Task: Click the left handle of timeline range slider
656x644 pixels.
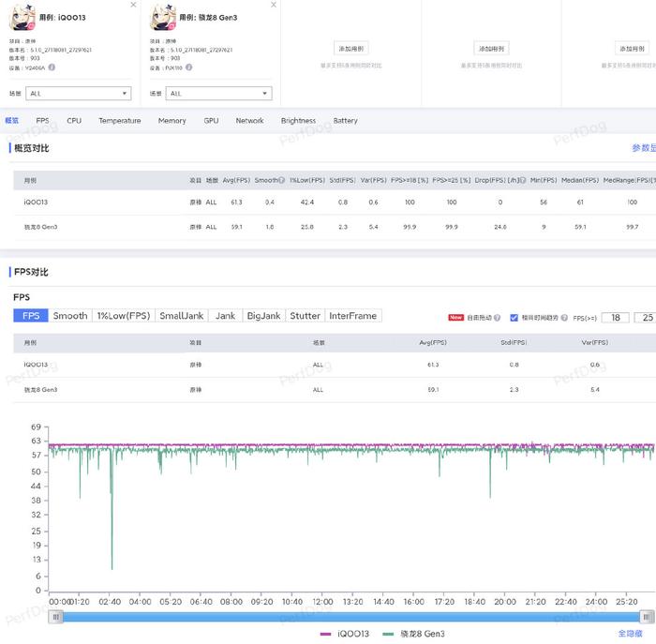Action: 57,616
